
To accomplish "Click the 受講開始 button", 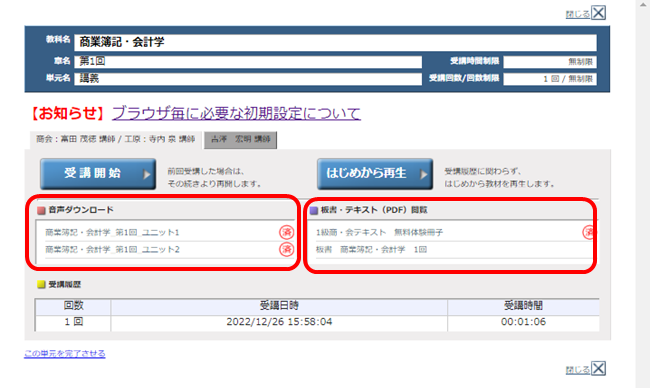I will pyautogui.click(x=98, y=174).
